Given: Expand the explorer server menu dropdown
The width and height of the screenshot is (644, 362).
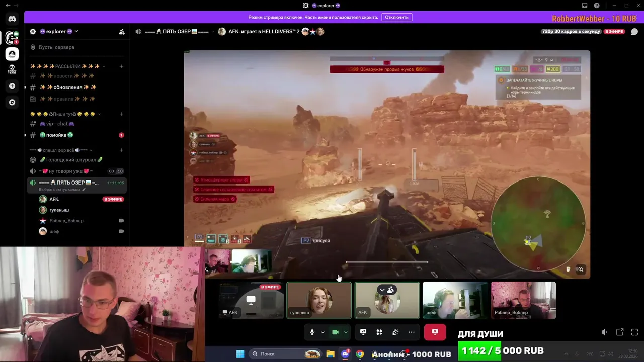Looking at the screenshot, I should click(76, 31).
